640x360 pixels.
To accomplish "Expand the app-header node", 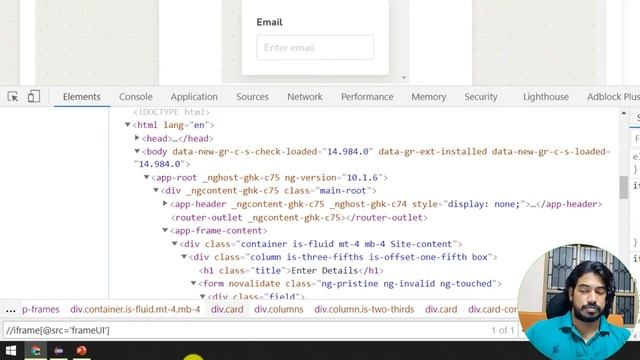I will 165,203.
